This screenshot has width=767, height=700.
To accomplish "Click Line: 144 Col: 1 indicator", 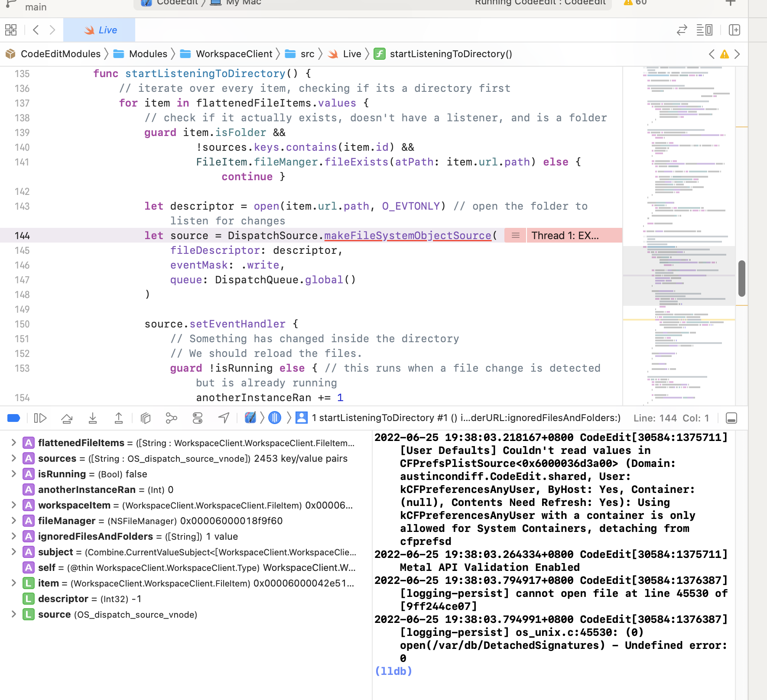I will click(671, 418).
